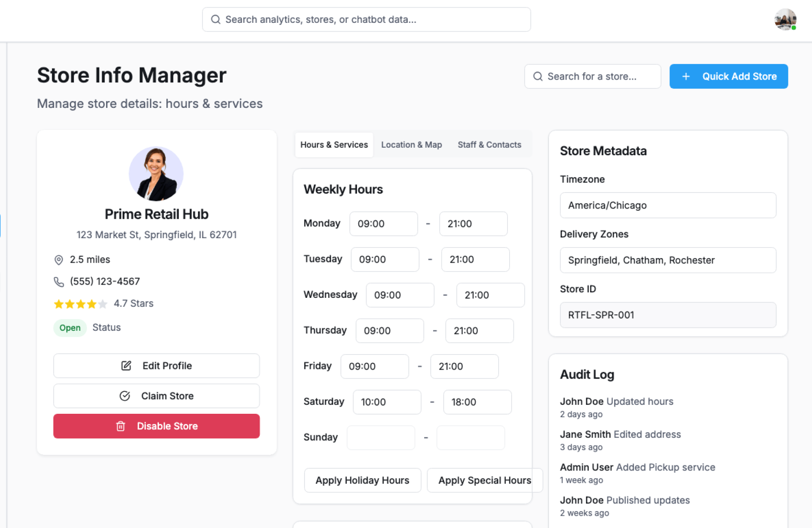The image size is (812, 528).
Task: Click the star rating icons
Action: tap(80, 304)
